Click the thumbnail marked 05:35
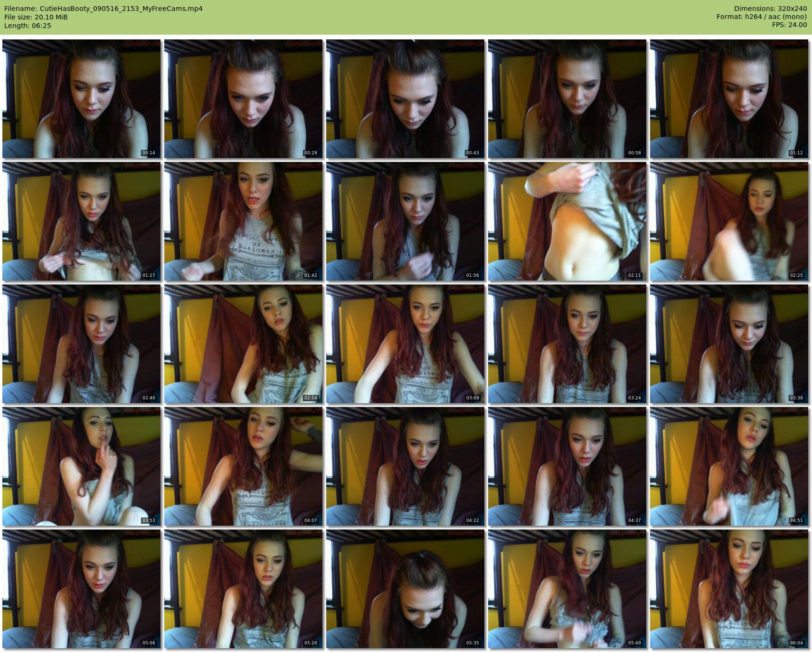Image resolution: width=812 pixels, height=652 pixels. click(x=406, y=589)
